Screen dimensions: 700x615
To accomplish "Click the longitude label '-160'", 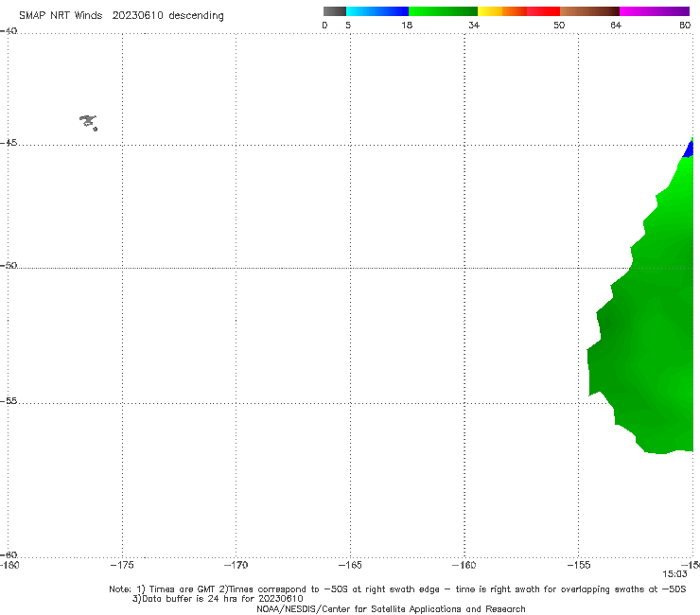I will pos(464,565).
